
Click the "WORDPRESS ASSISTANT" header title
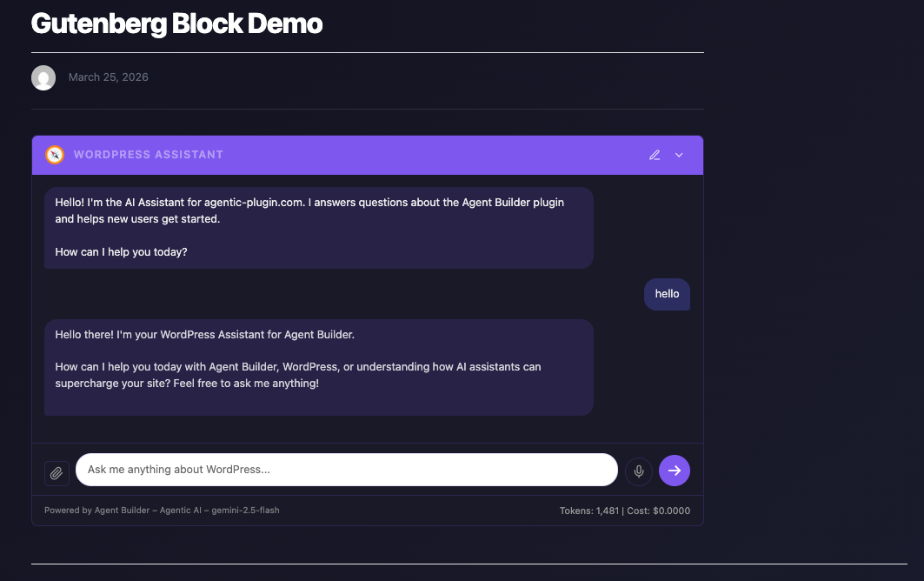click(148, 155)
